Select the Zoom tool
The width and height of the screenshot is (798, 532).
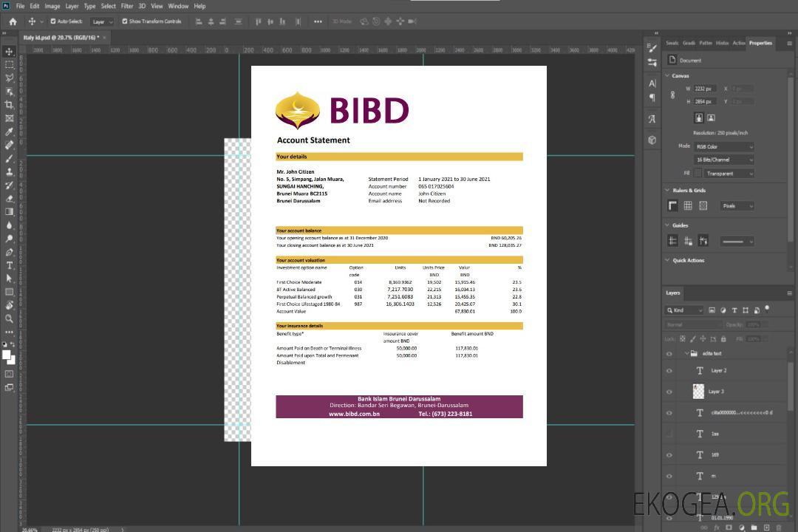point(9,318)
